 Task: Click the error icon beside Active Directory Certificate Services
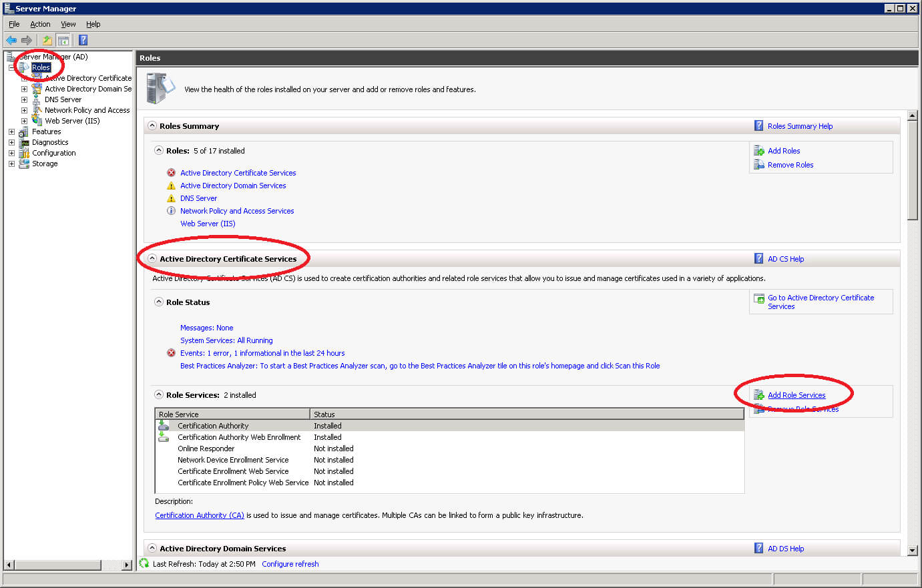tap(171, 173)
